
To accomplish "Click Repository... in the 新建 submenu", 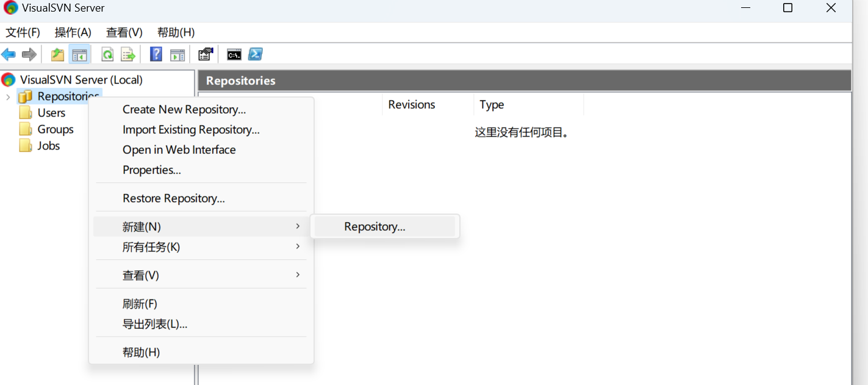I will click(375, 226).
